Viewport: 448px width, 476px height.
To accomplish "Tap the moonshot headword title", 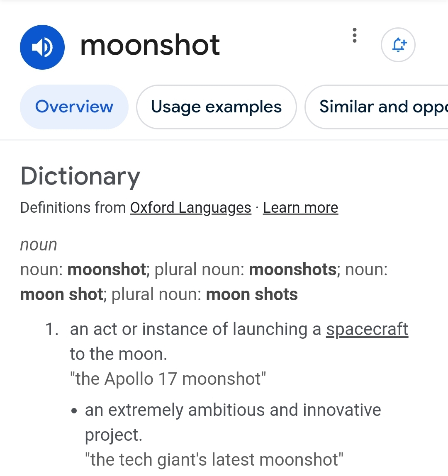I will pyautogui.click(x=150, y=45).
